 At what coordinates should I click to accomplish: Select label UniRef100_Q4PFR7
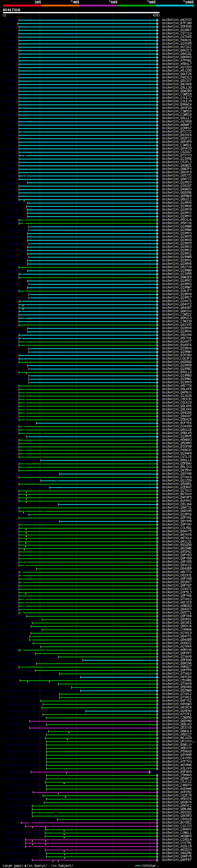[176, 860]
